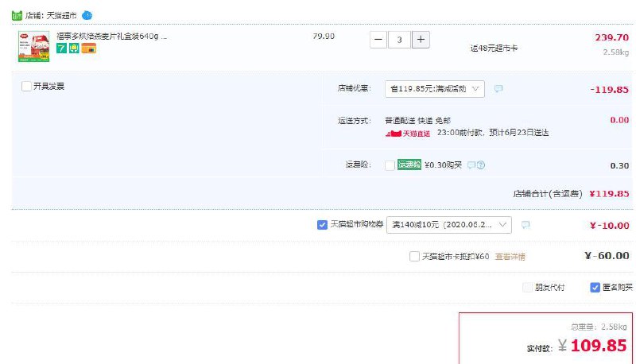This screenshot has height=364, width=636.
Task: Enable the 朋友代付 friend pay checkbox
Action: [527, 288]
